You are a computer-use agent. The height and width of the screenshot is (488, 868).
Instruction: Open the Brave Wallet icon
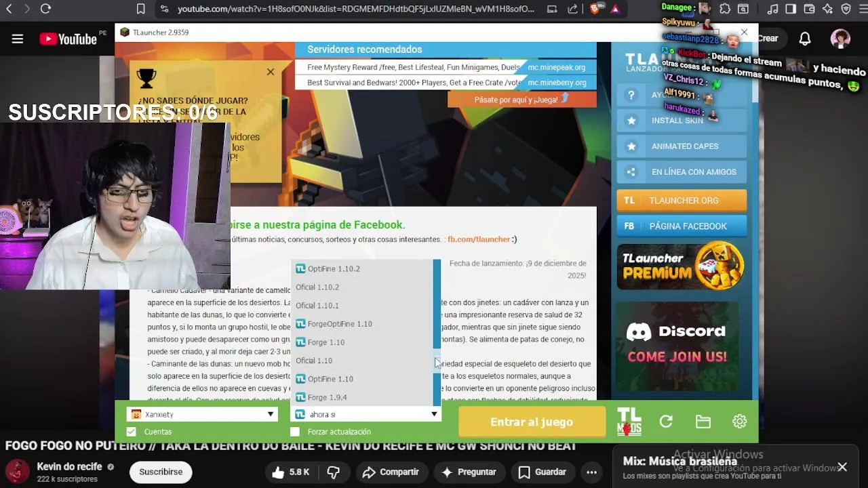coord(809,9)
